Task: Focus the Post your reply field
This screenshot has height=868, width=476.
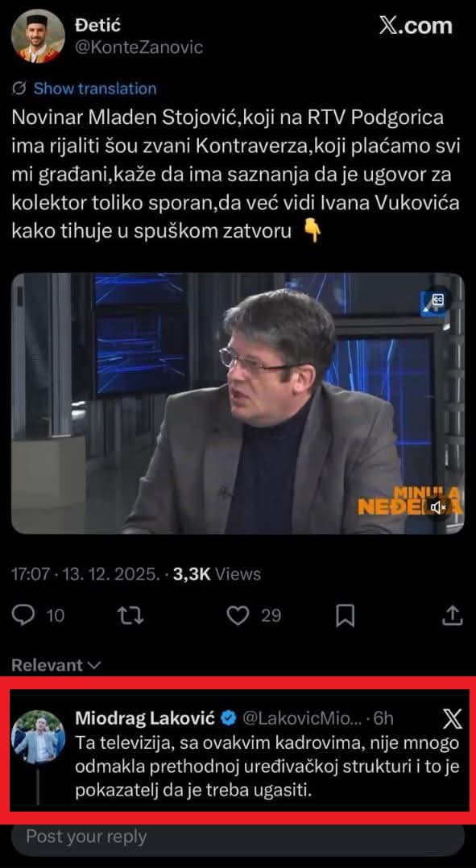Action: 238,837
